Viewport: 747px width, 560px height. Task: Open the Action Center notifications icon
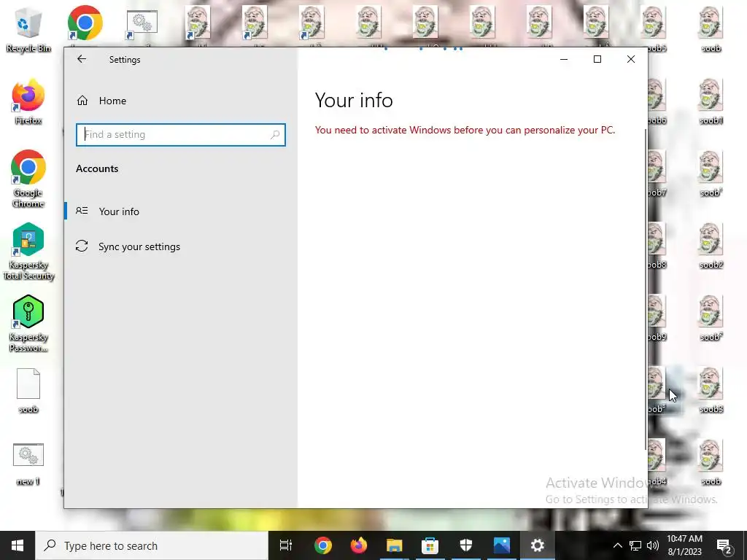click(724, 546)
